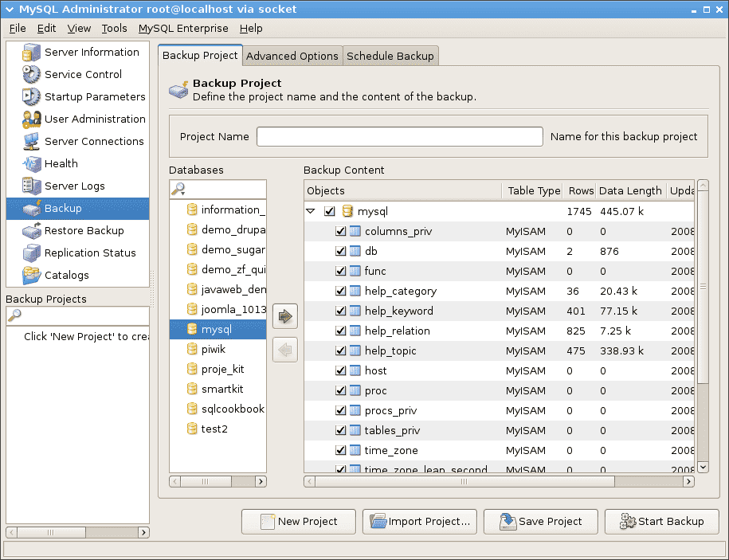Click the Databases list horizontal scrollbar
Screen dimensions: 729x560
tap(218, 481)
